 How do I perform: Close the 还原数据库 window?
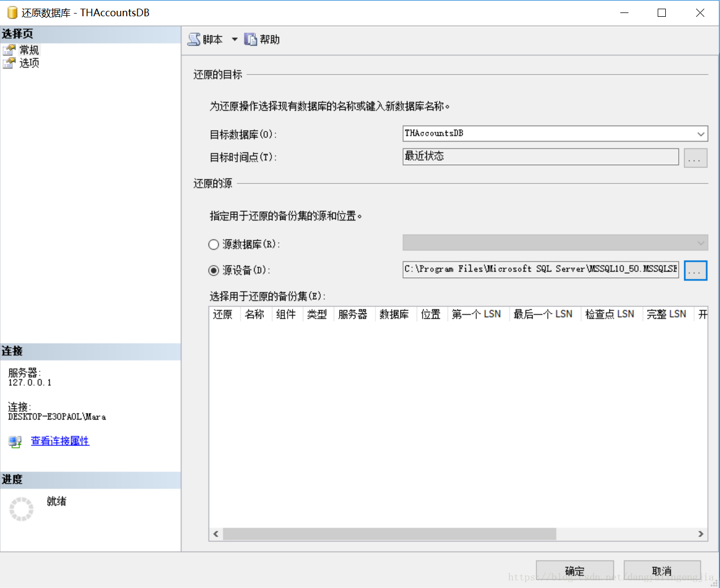700,12
